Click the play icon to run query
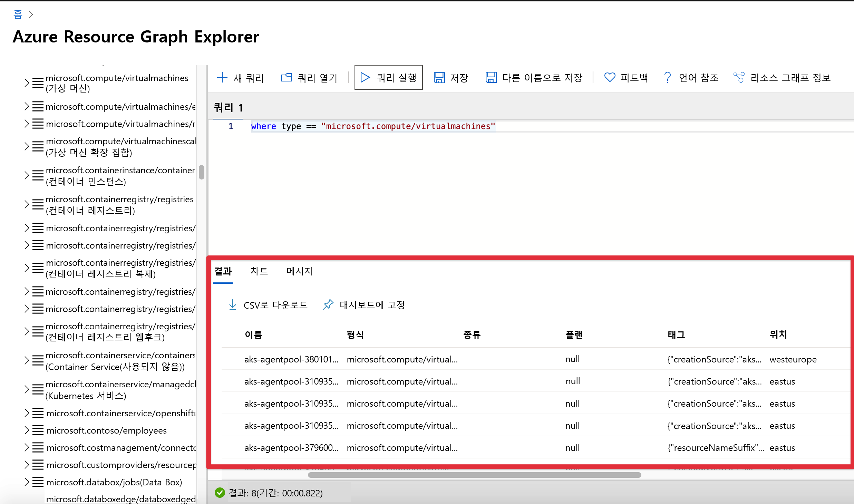Image resolution: width=854 pixels, height=504 pixels. 365,77
